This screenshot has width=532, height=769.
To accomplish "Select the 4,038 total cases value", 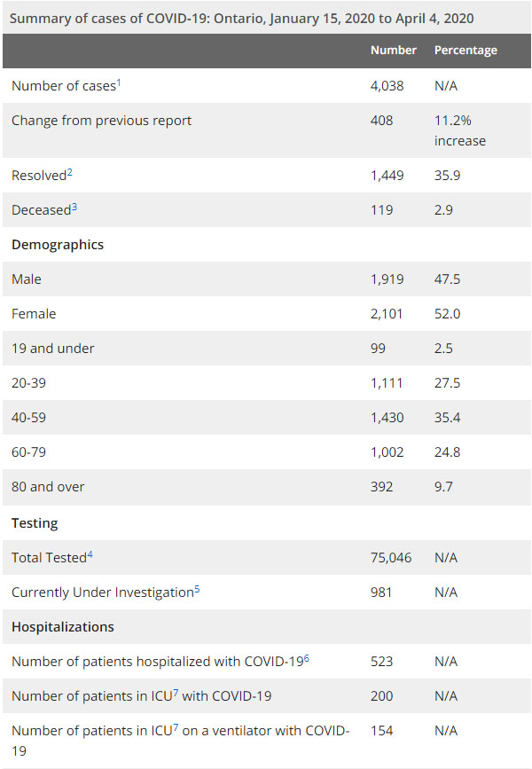I will (x=387, y=85).
